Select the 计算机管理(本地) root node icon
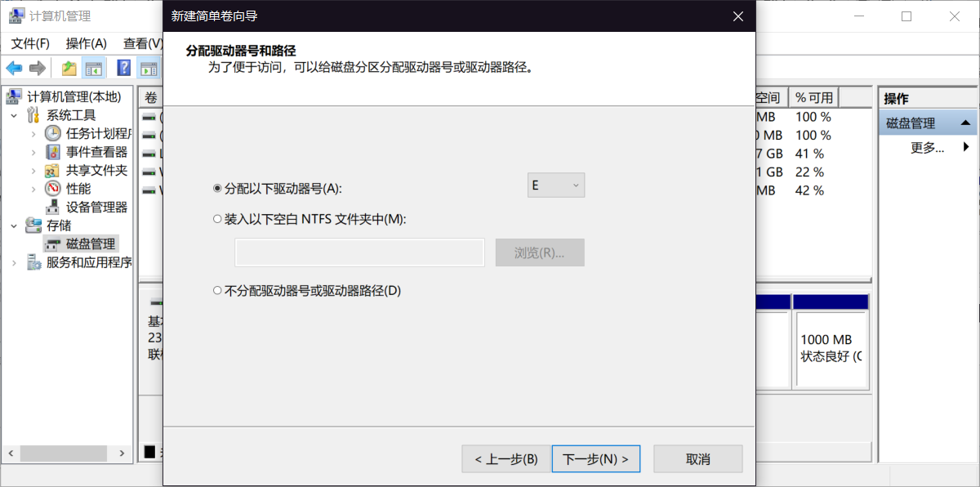980x487 pixels. [x=14, y=97]
